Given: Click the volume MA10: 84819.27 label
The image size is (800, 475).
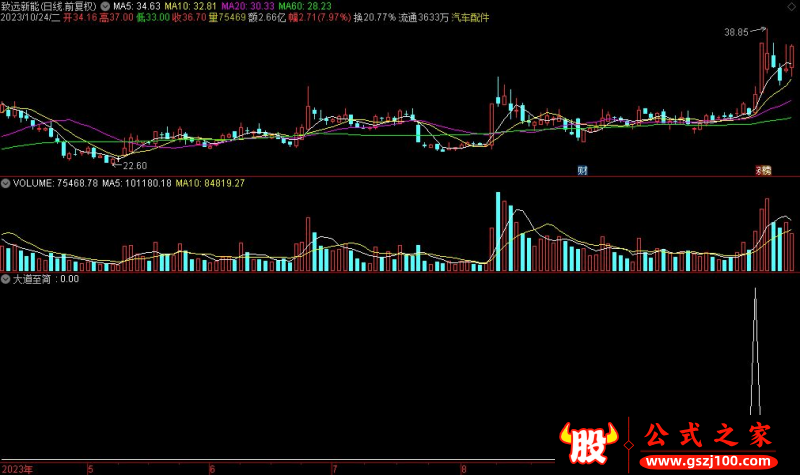Looking at the screenshot, I should 210,183.
